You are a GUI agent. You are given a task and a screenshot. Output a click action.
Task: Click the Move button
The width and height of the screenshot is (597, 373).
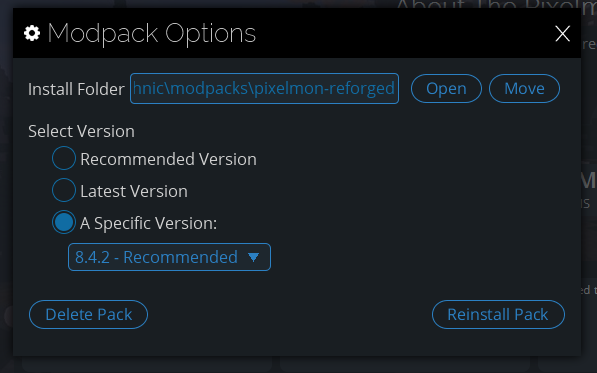pyautogui.click(x=524, y=88)
